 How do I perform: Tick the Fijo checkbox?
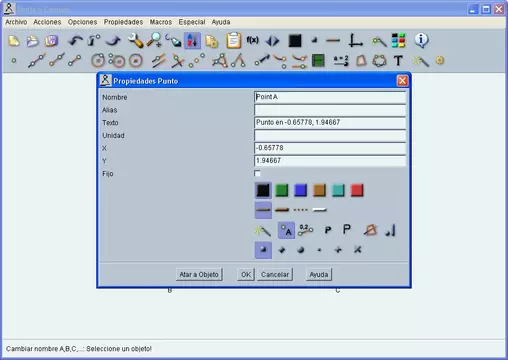pyautogui.click(x=257, y=173)
